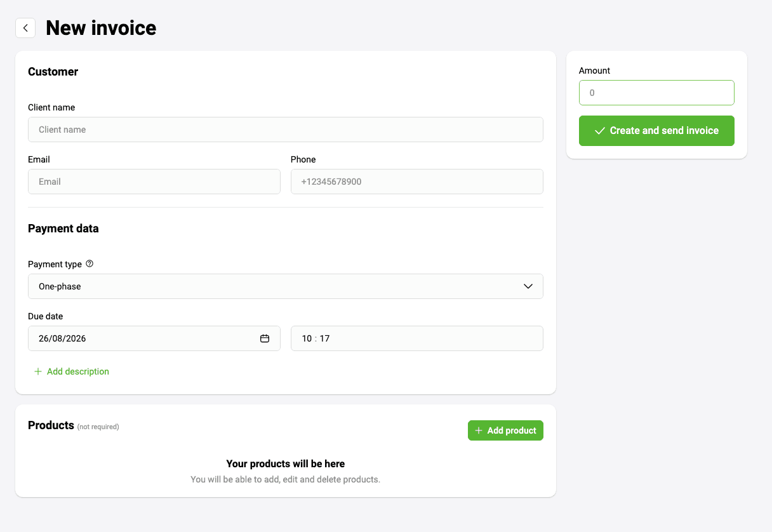The width and height of the screenshot is (772, 532).
Task: Expand the Payment type dropdown chevron
Action: pos(528,286)
